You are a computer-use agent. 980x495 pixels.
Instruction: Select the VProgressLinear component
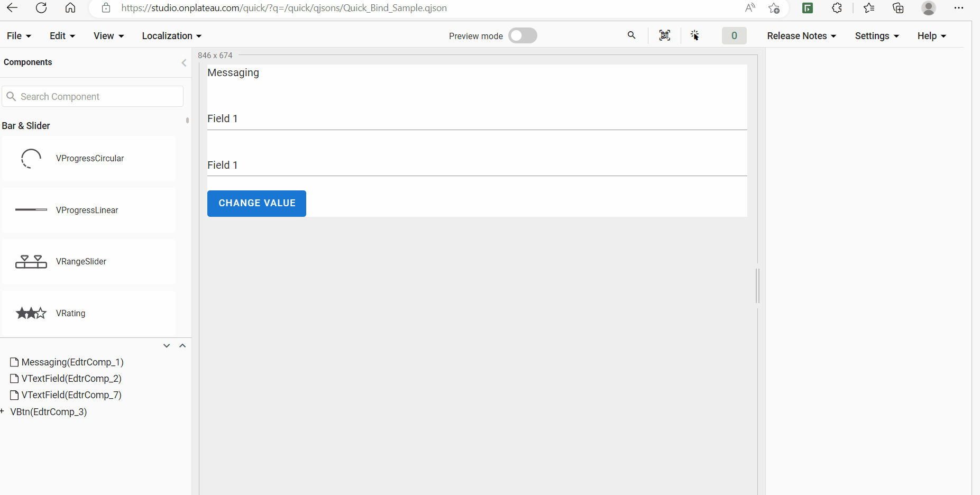(x=88, y=210)
